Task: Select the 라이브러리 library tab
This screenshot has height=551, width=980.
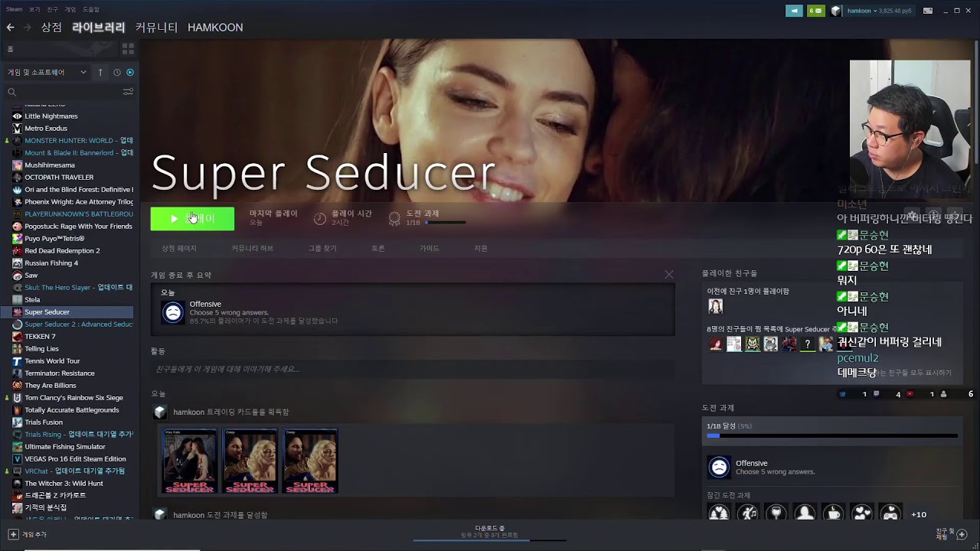Action: 98,28
